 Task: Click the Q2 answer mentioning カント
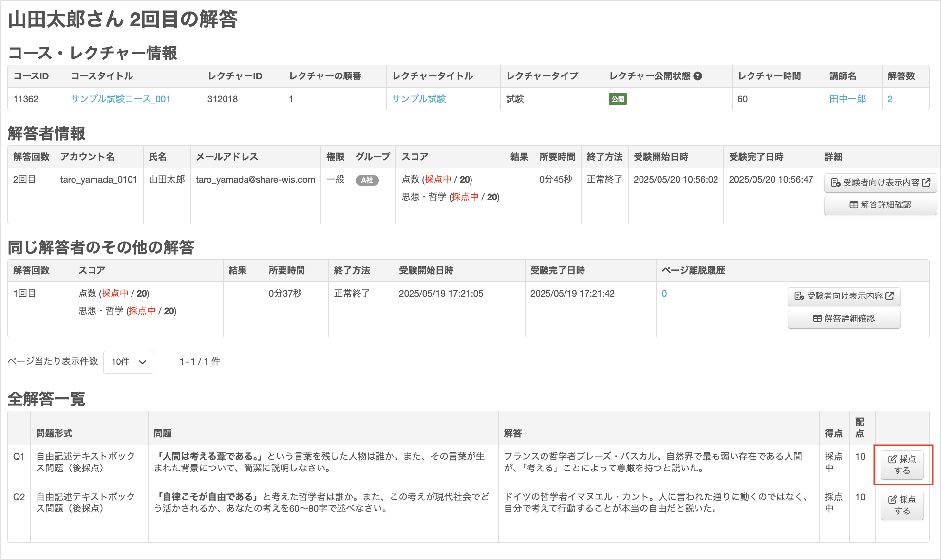[x=656, y=503]
